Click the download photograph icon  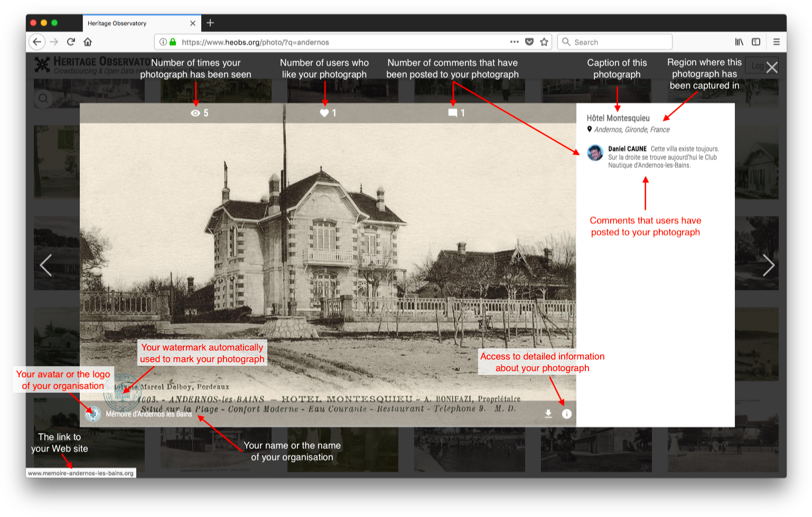tap(548, 414)
